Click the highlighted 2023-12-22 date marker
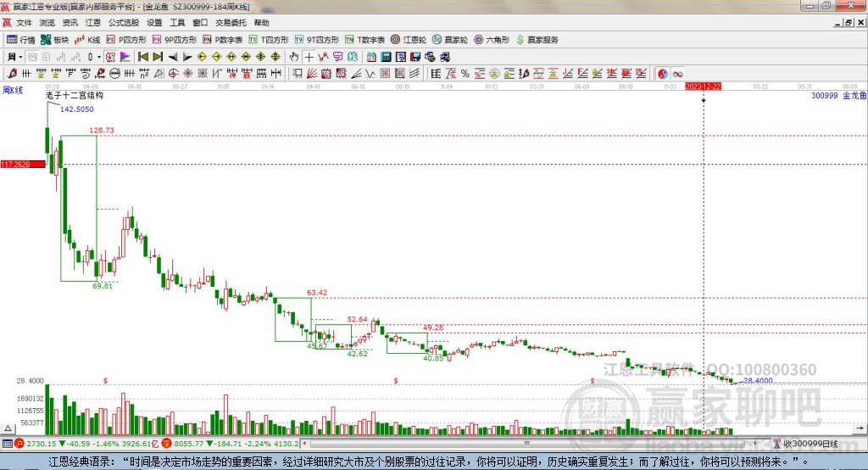 pyautogui.click(x=703, y=87)
